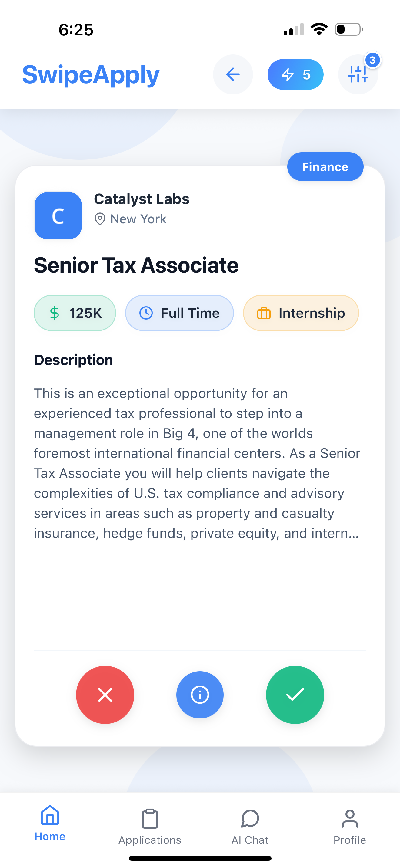Image resolution: width=400 pixels, height=868 pixels.
Task: Open the filters sliders icon
Action: tap(358, 74)
